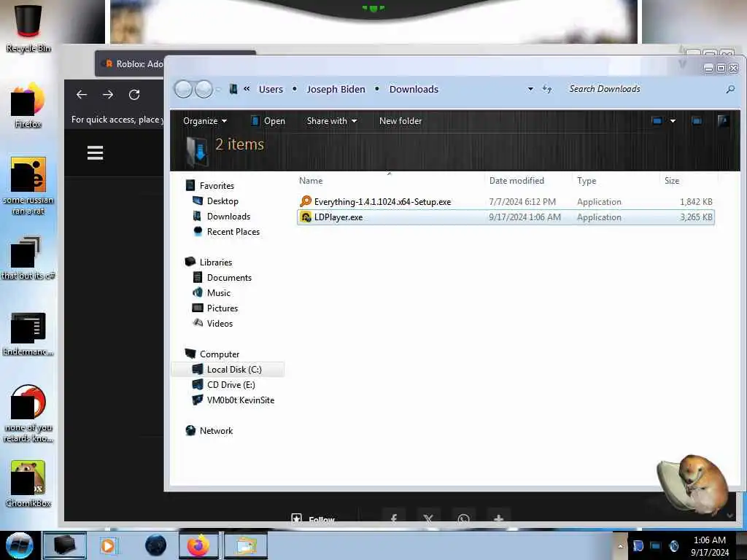The height and width of the screenshot is (560, 747).
Task: Open Recent Places in sidebar
Action: click(x=233, y=231)
